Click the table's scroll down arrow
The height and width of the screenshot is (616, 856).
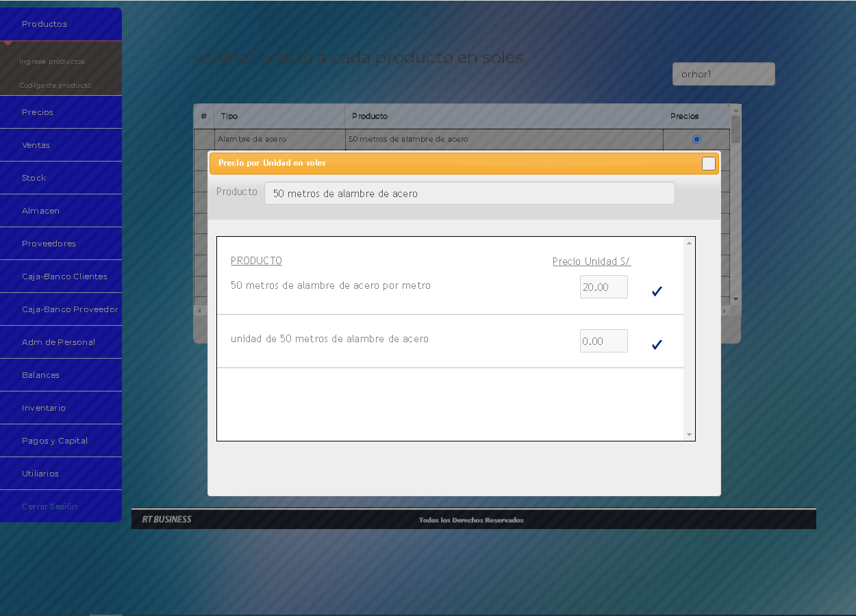[x=735, y=299]
